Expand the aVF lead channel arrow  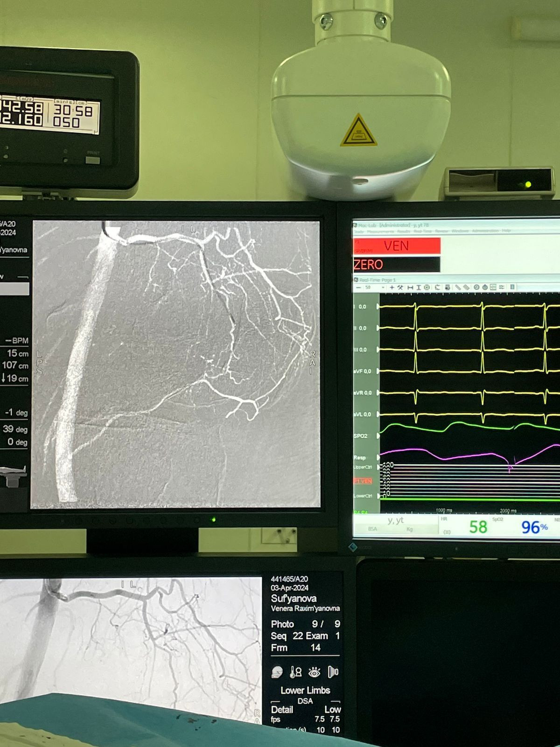point(378,371)
